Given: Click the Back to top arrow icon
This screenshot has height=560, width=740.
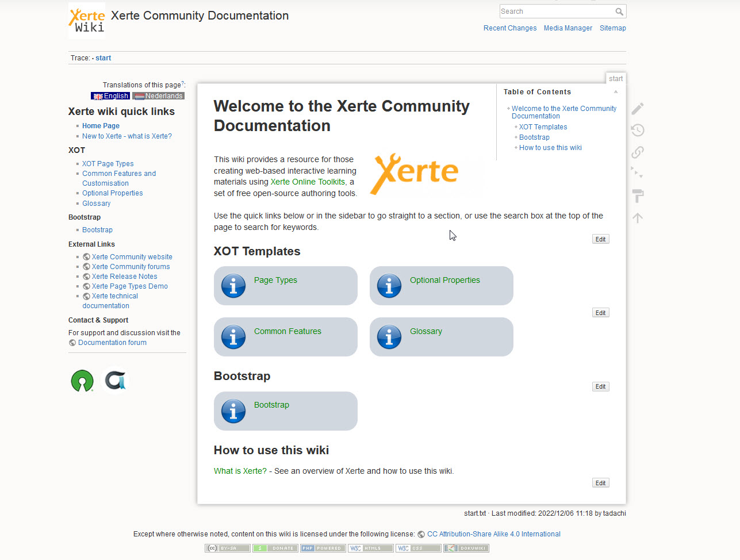Looking at the screenshot, I should (x=638, y=218).
